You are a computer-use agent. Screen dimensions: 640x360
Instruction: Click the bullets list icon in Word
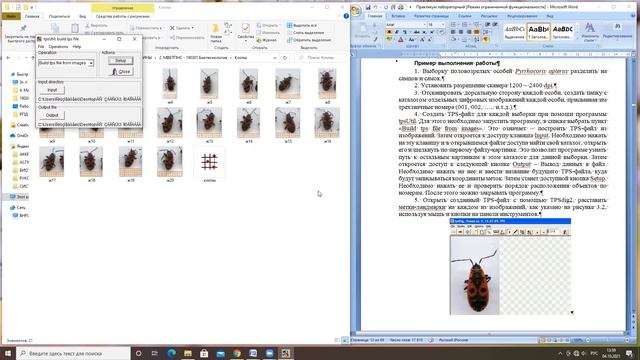coord(453,24)
